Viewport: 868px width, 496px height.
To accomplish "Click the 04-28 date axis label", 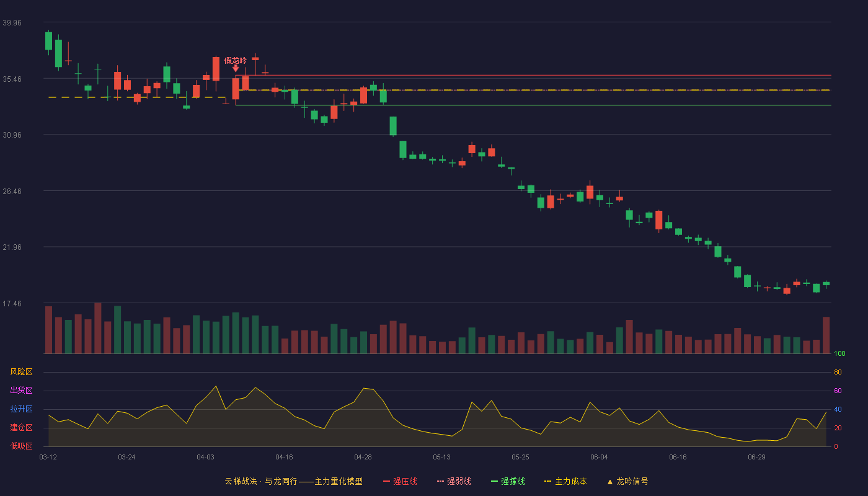I will tap(363, 457).
